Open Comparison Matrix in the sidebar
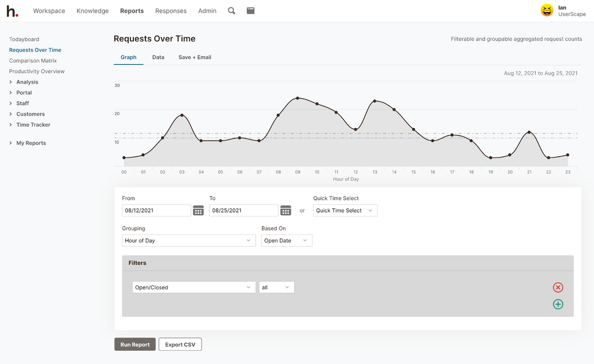This screenshot has width=594, height=364. [x=33, y=61]
